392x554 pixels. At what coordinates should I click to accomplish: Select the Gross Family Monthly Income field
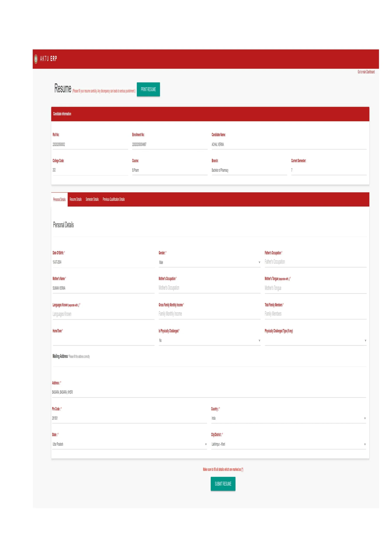click(x=209, y=314)
